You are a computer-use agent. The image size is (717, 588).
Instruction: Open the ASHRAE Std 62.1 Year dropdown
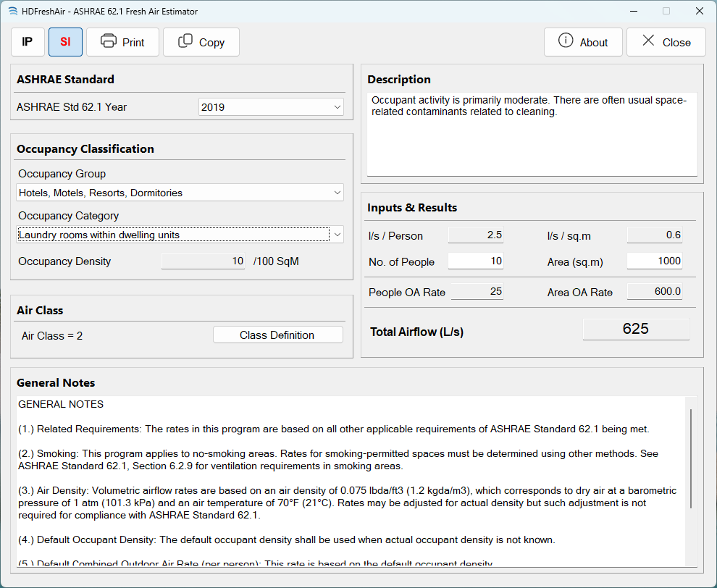(271, 107)
